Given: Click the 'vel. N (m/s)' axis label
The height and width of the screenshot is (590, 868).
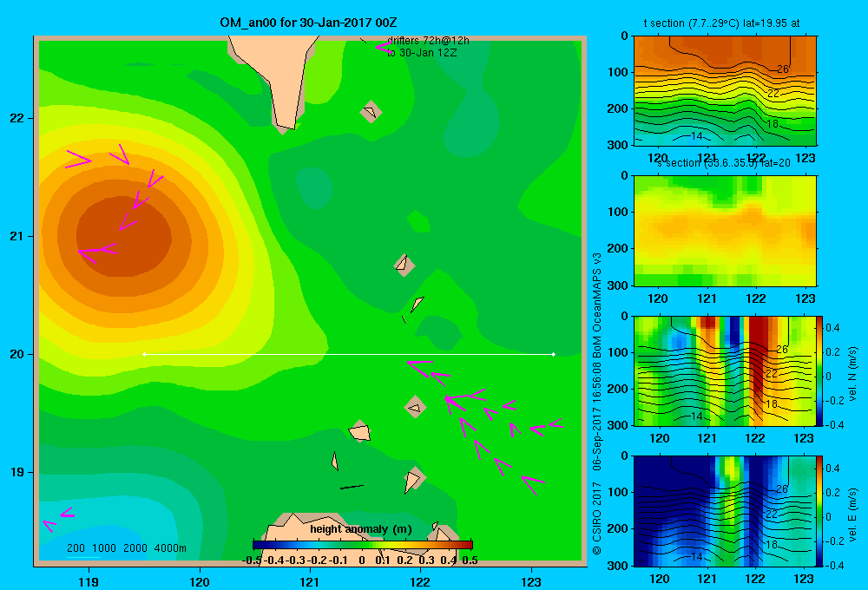Looking at the screenshot, I should click(852, 374).
